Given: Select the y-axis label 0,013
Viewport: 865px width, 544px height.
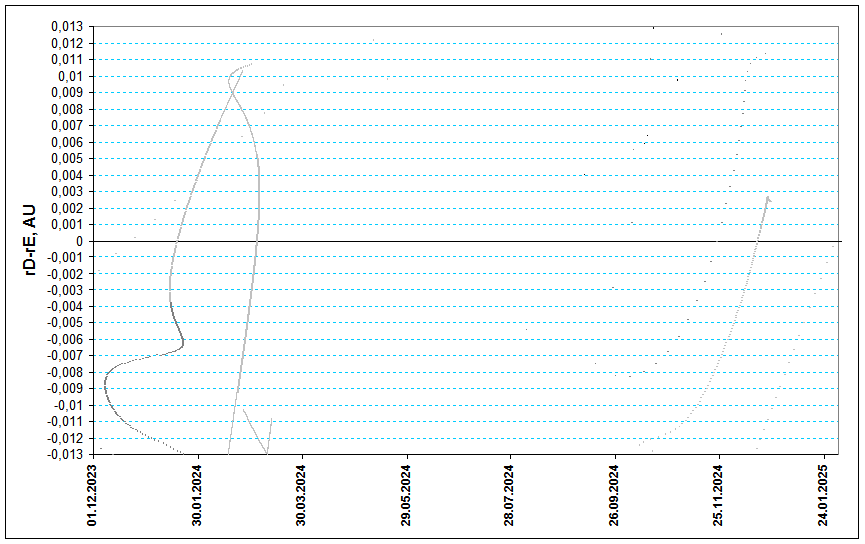Looking at the screenshot, I should click(x=67, y=26).
